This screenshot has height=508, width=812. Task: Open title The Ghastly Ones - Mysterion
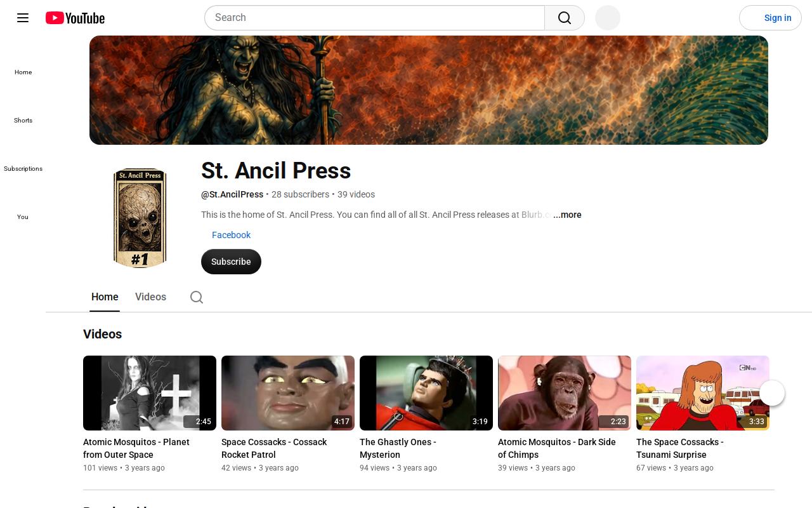tap(398, 448)
